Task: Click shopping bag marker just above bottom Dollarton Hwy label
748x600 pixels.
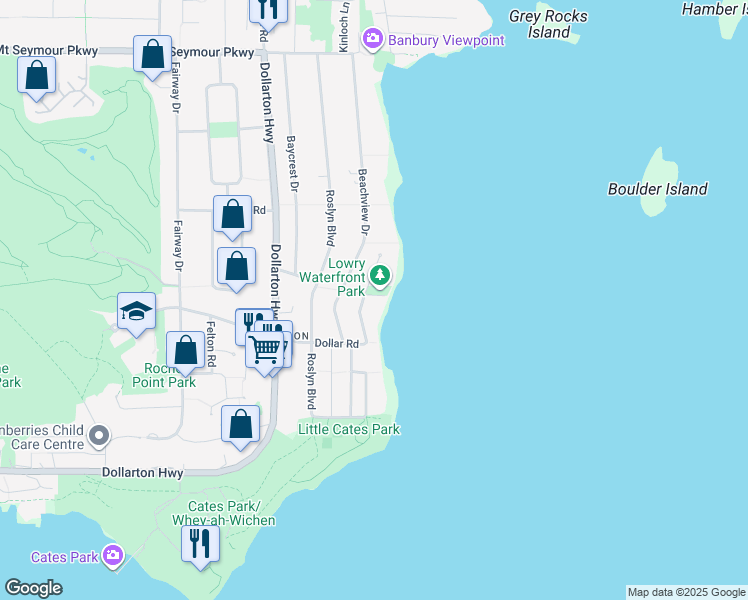Action: click(x=241, y=424)
